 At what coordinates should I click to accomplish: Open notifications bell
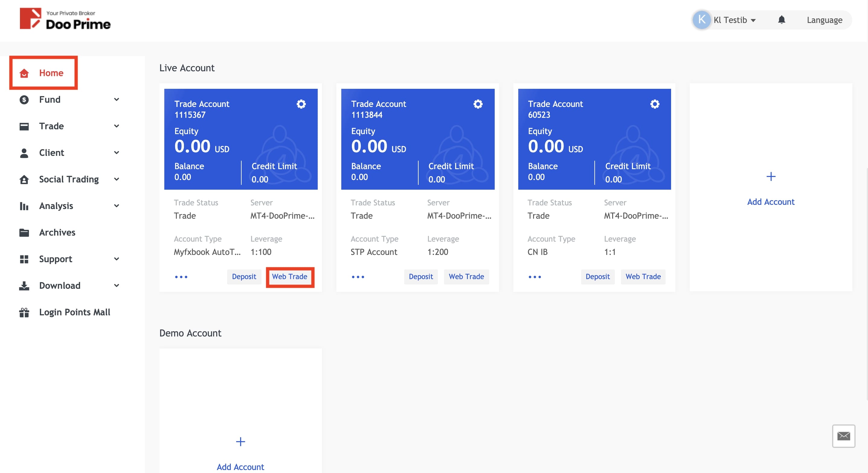tap(781, 20)
